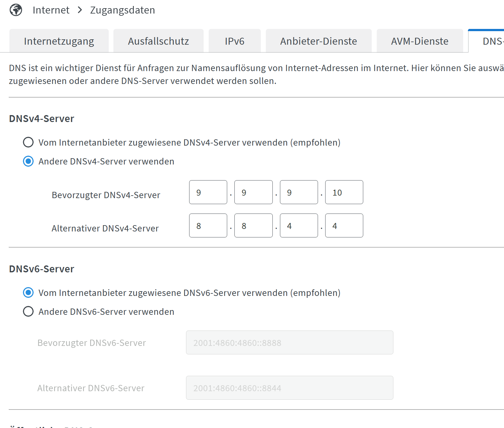Select Andere DNSv4-Server verwenden radio button
504x428 pixels.
(28, 161)
